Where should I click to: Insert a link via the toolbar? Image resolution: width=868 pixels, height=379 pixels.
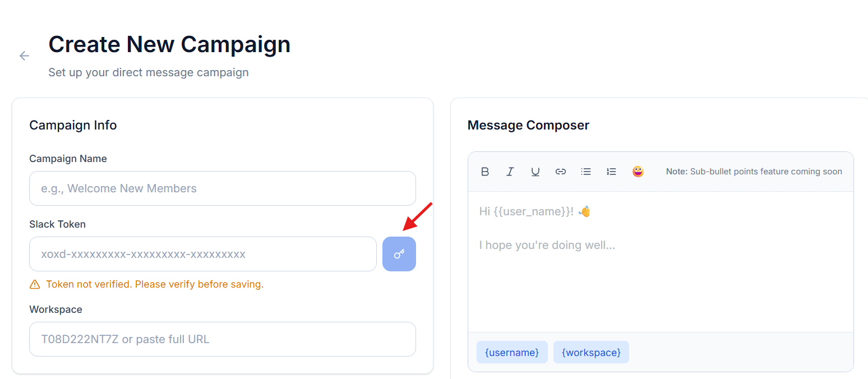(561, 172)
